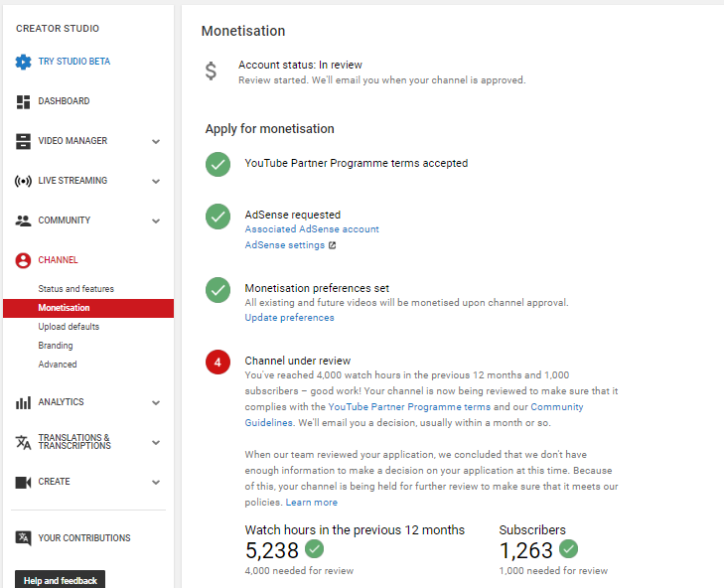
Task: Go to Dashboard in the sidebar
Action: (64, 101)
